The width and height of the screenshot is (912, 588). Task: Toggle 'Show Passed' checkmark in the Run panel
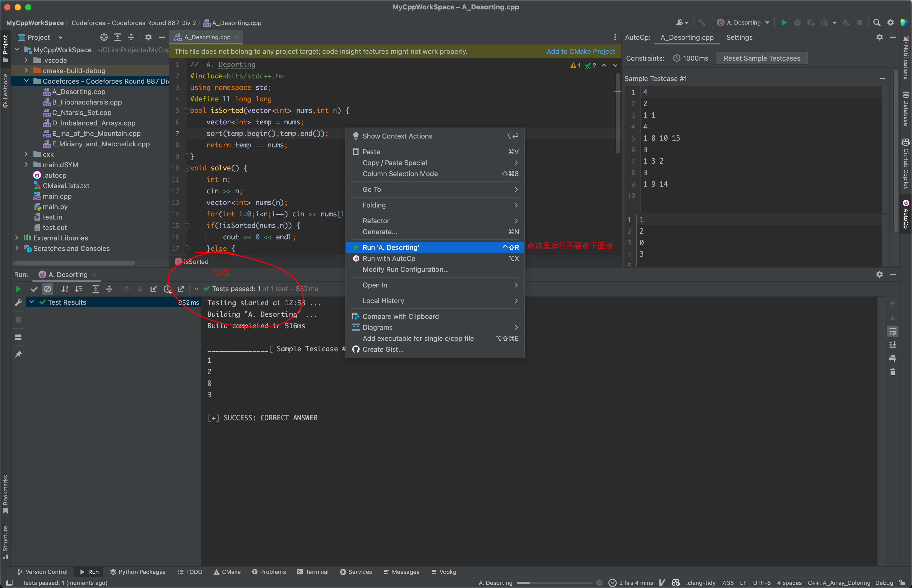click(x=34, y=289)
